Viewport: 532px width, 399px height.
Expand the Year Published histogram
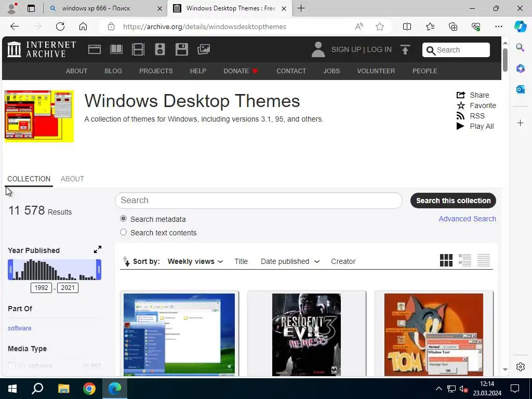[x=97, y=250]
